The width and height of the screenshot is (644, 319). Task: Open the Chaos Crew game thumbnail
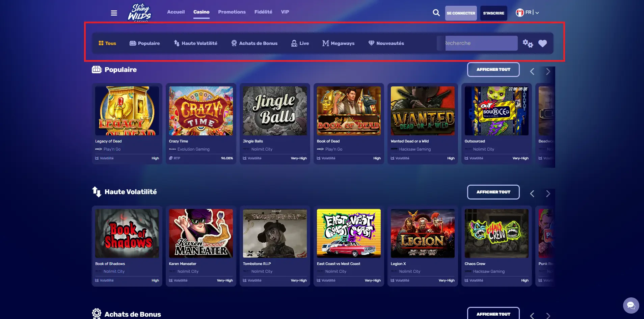pos(497,233)
